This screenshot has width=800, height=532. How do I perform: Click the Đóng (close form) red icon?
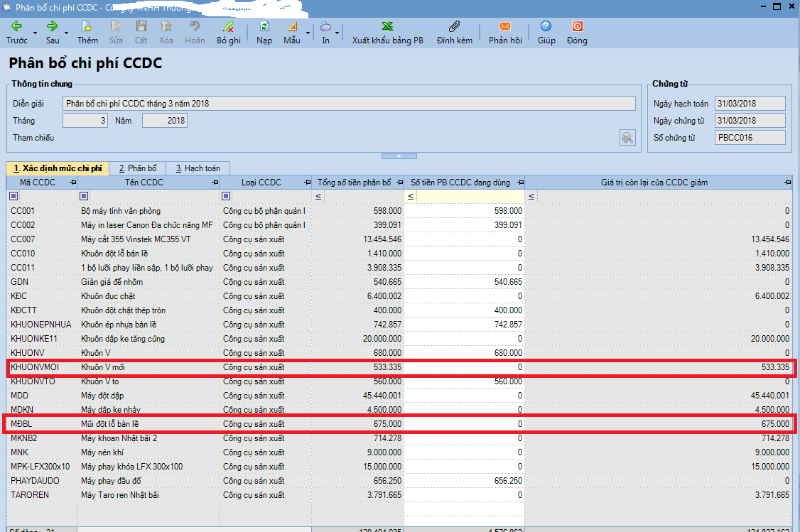(577, 26)
